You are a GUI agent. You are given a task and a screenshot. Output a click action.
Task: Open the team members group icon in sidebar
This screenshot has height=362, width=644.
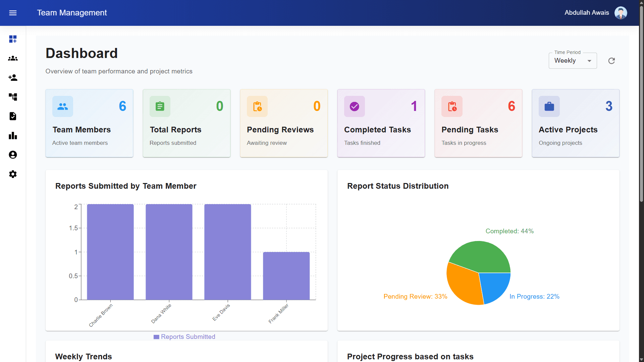(13, 58)
